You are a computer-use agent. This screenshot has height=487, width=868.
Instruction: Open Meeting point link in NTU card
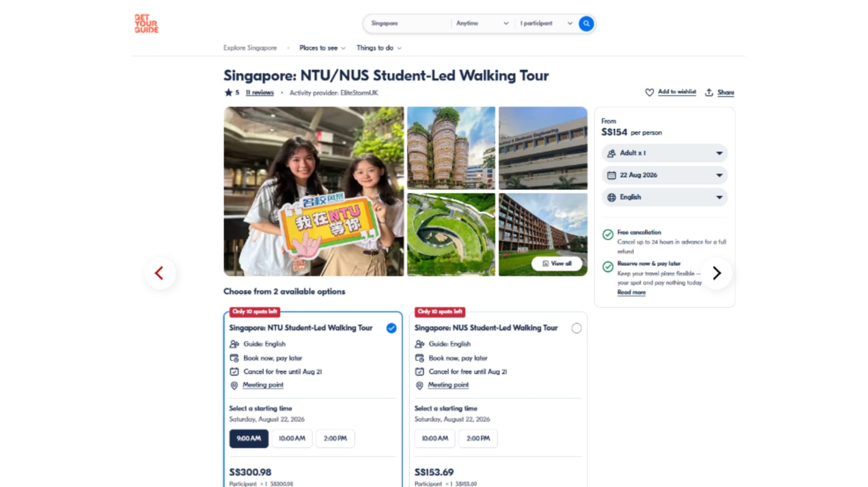tap(263, 385)
